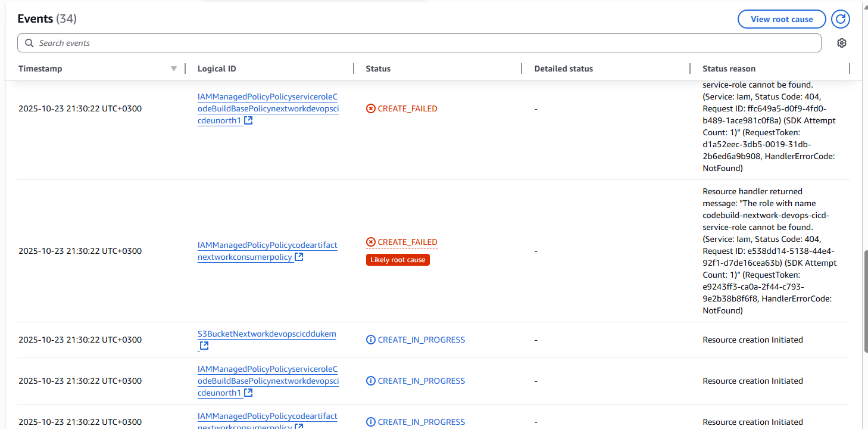Sort events using the Timestamp arrow
The width and height of the screenshot is (868, 429).
pos(173,69)
